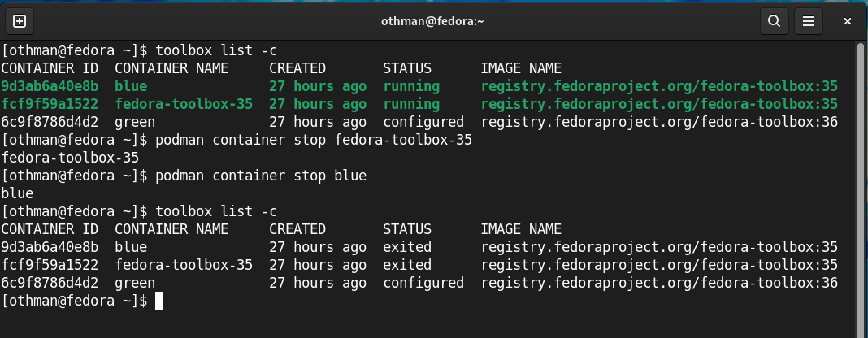
Task: Click the CONTAINER NAME header in the first listing
Action: coord(171,68)
